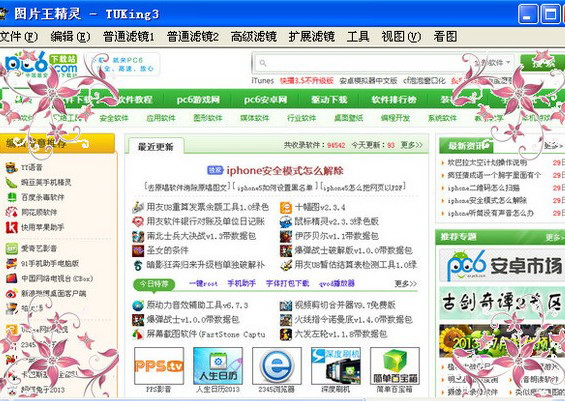Open the 媒体软件 category link
The height and width of the screenshot is (401, 565).
point(255,118)
